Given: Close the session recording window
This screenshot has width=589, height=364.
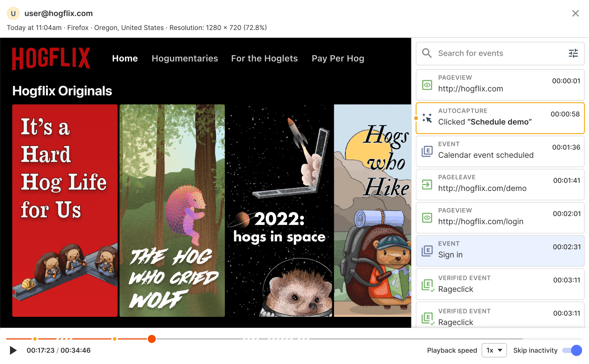Looking at the screenshot, I should [x=575, y=14].
